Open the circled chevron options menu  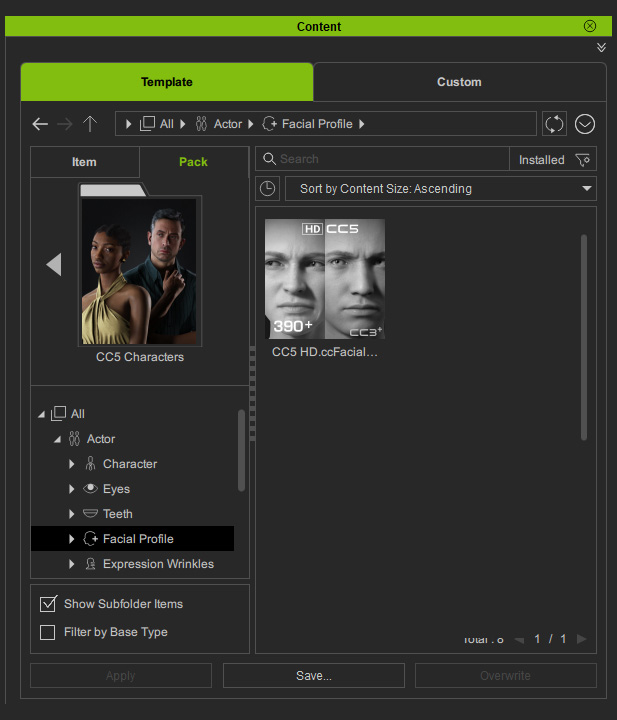[585, 124]
